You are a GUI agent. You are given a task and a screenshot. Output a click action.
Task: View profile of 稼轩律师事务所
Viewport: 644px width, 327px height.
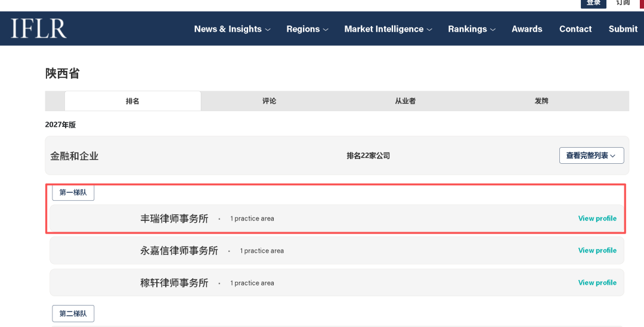pos(597,283)
